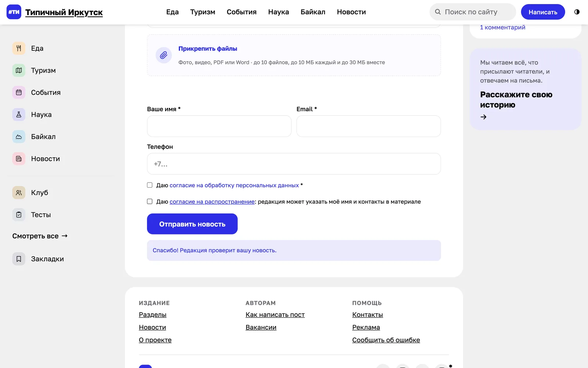The height and width of the screenshot is (368, 588).
Task: Focus the Телефон input field
Action: tap(294, 164)
